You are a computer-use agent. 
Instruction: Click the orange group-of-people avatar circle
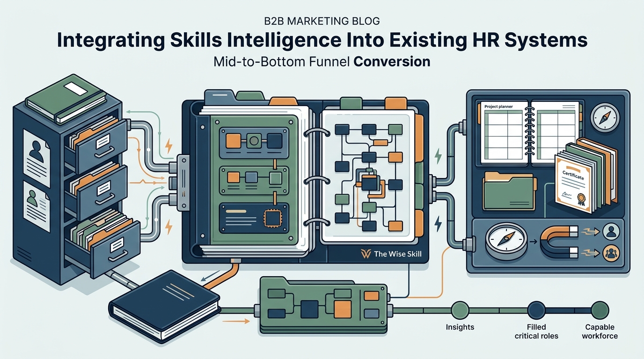click(611, 253)
